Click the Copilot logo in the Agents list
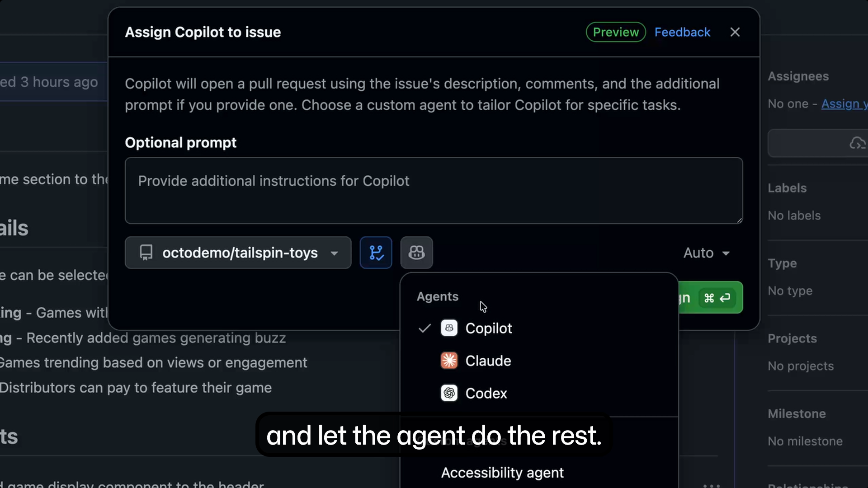Image resolution: width=868 pixels, height=488 pixels. click(x=449, y=328)
